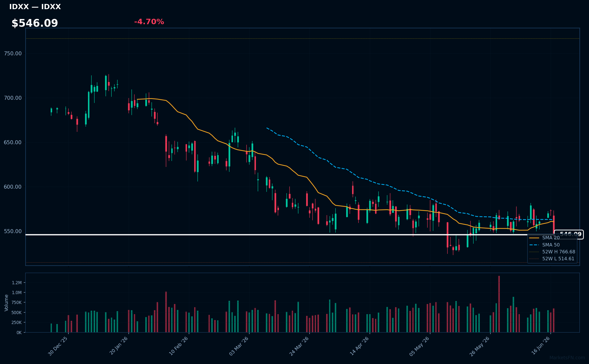
Task: Click the 550.00 price axis label
Action: click(13, 231)
